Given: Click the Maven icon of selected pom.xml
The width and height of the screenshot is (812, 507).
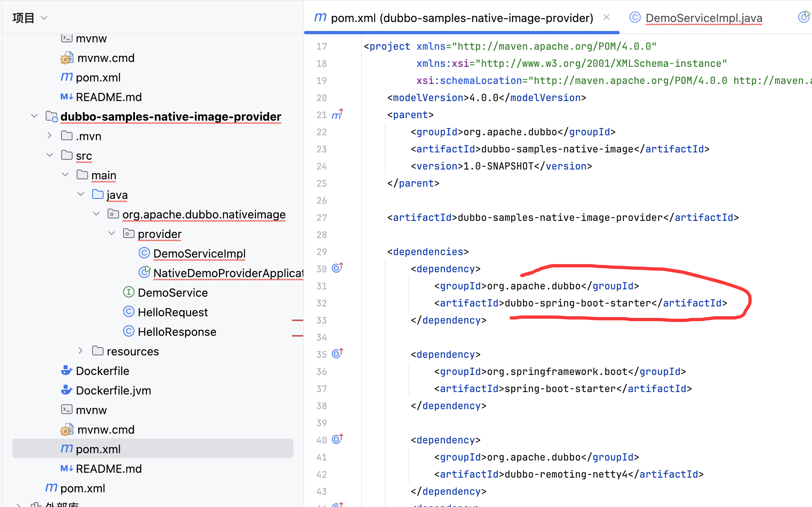Looking at the screenshot, I should click(67, 448).
